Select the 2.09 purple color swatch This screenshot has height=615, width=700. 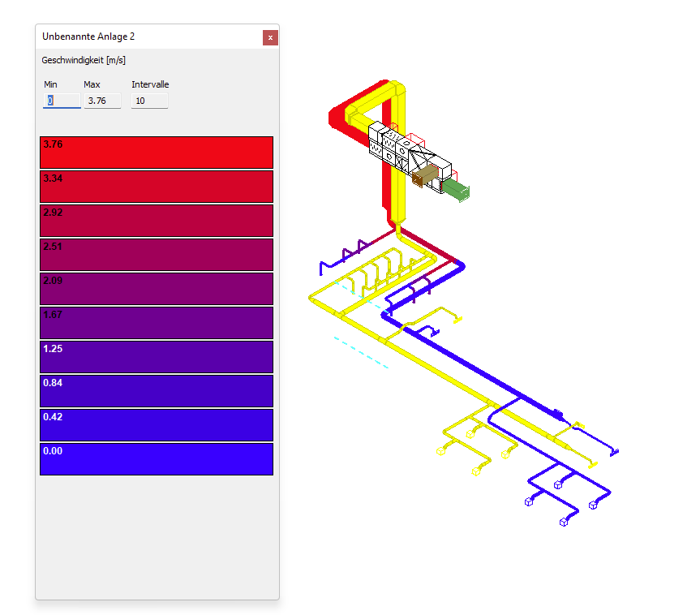click(156, 289)
